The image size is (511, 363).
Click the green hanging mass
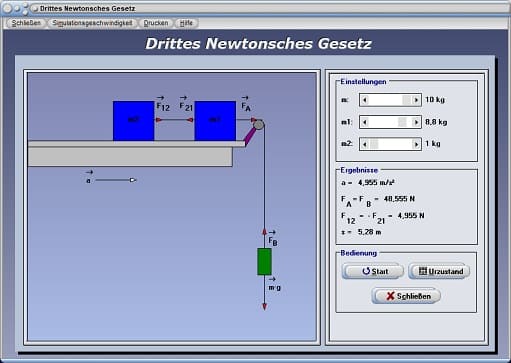(x=264, y=262)
